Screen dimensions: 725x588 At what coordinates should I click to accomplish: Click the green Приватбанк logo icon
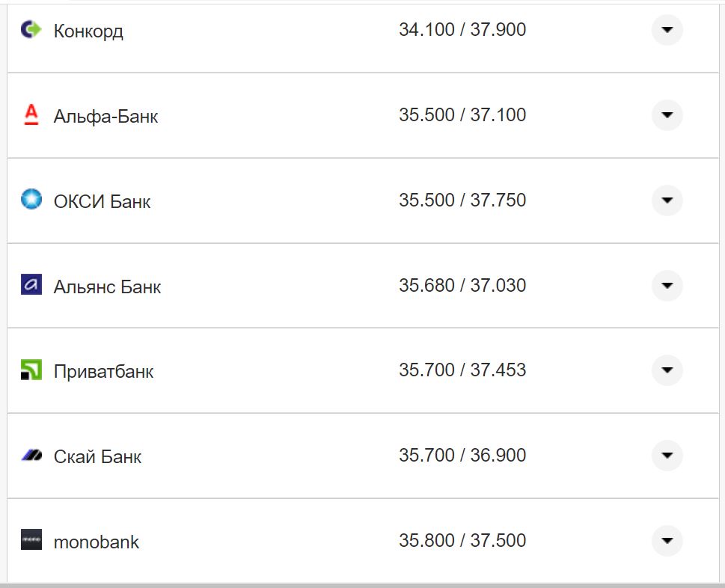[31, 370]
